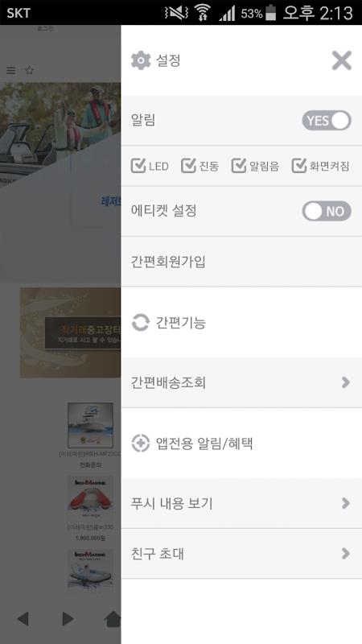This screenshot has width=362, height=644.
Task: Close the settings panel with X
Action: 341,61
